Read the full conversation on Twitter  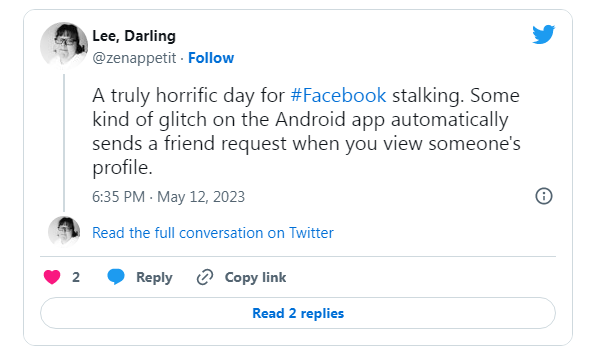coord(213,233)
